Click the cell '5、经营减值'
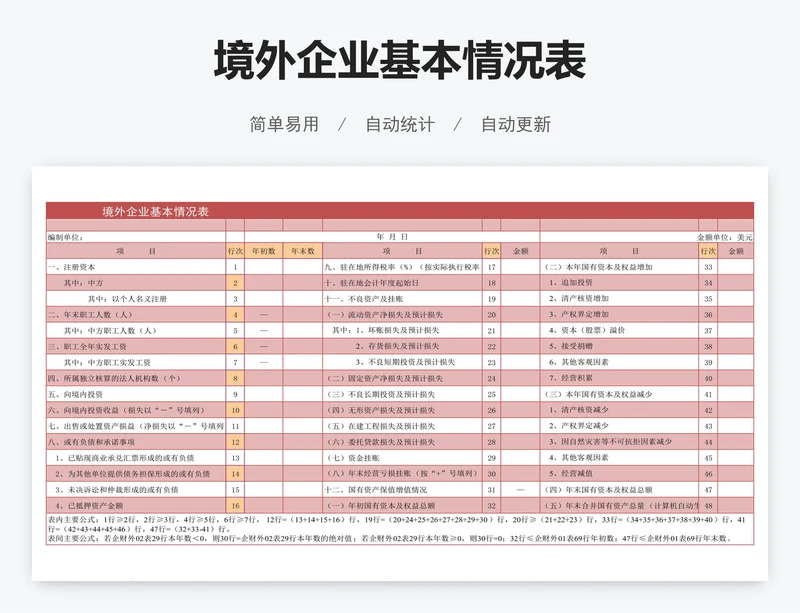The width and height of the screenshot is (800, 613). (x=619, y=474)
